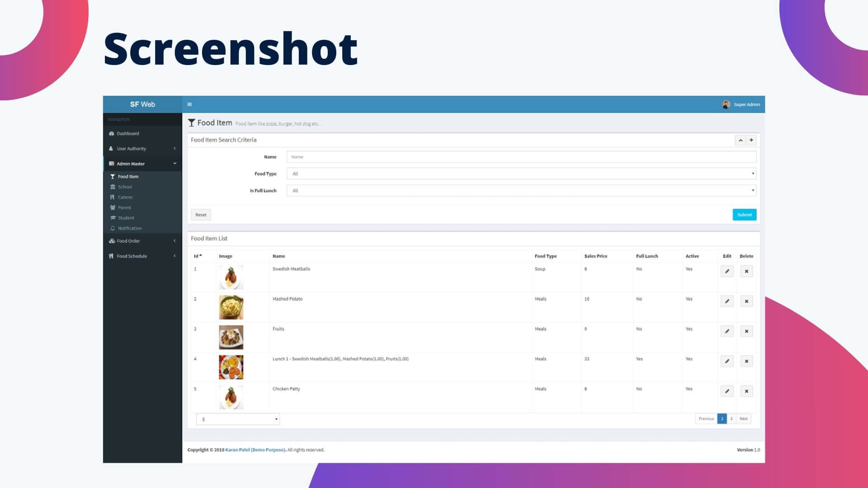The image size is (868, 488).
Task: Edit the Lunch 1 combo item
Action: [727, 361]
